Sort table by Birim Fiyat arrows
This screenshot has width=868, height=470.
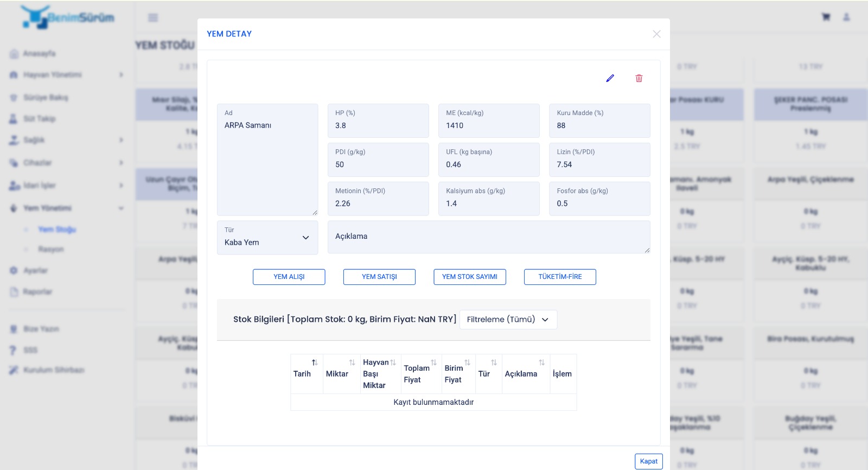(x=467, y=363)
